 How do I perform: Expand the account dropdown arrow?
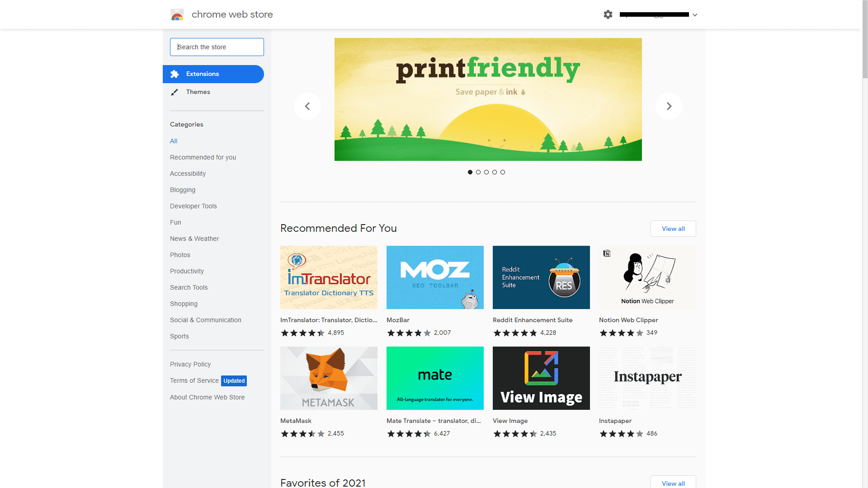click(695, 15)
